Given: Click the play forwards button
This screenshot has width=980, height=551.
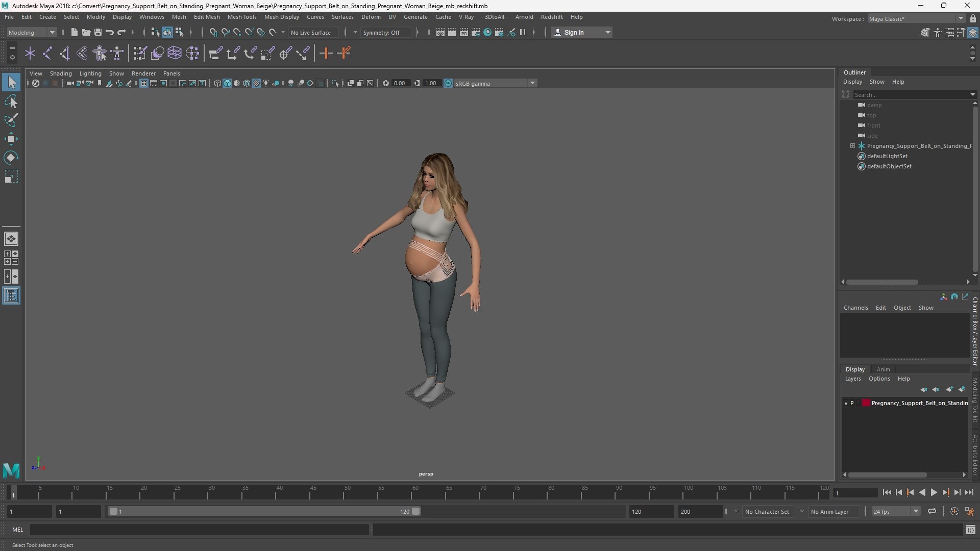Looking at the screenshot, I should point(934,492).
